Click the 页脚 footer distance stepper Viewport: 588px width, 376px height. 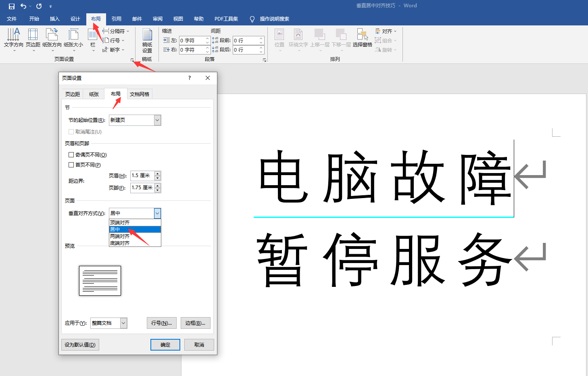(158, 188)
